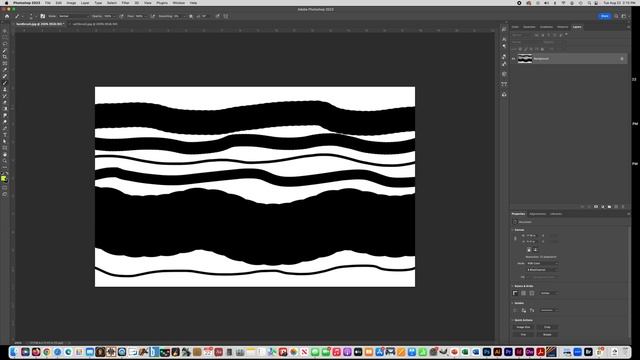Toggle pressure for size

tap(217, 16)
